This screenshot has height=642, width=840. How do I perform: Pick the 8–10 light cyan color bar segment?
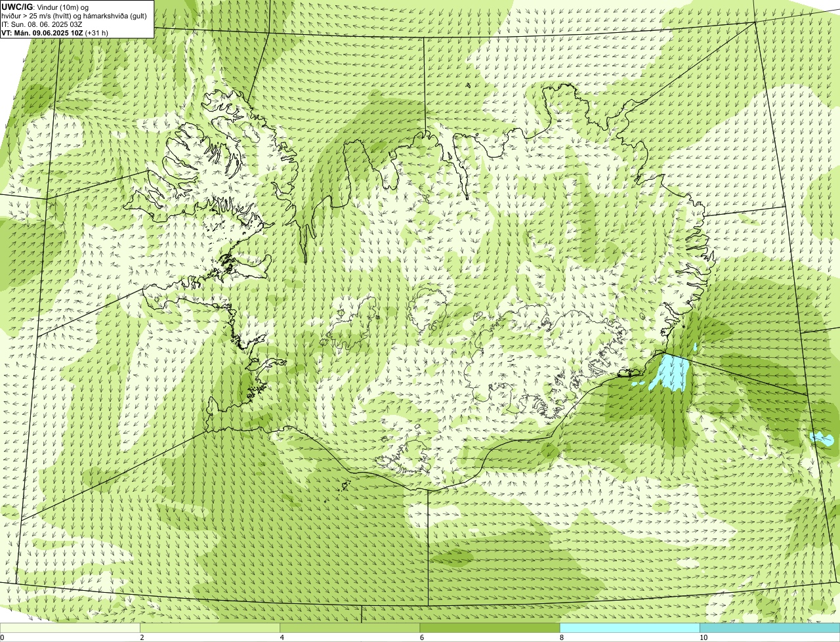(x=629, y=628)
